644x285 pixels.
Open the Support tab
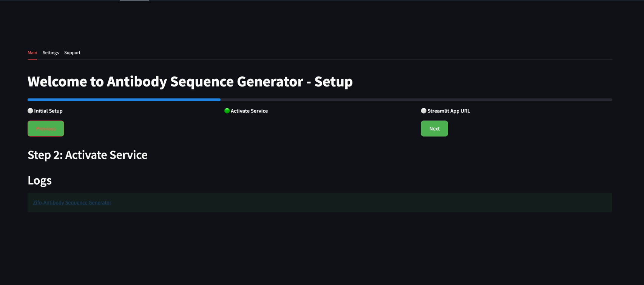coord(72,52)
